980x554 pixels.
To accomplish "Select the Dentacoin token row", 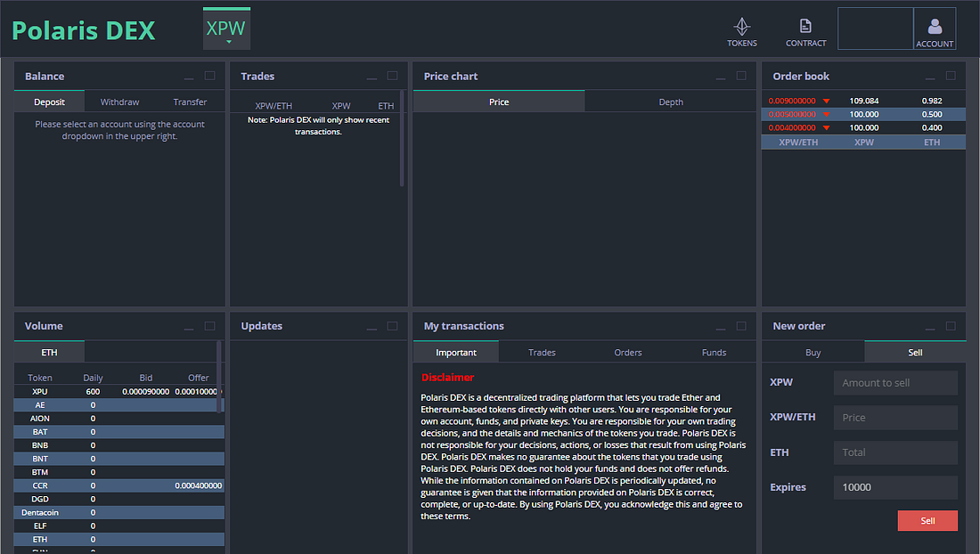I will [x=118, y=513].
